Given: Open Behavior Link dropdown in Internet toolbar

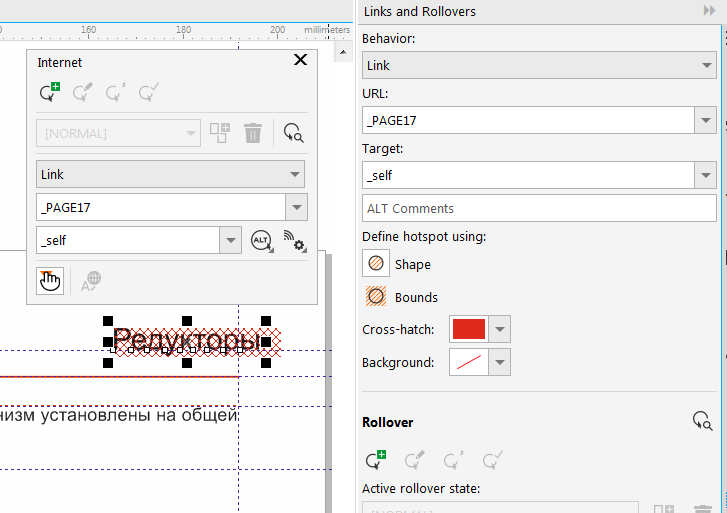Looking at the screenshot, I should [x=170, y=174].
